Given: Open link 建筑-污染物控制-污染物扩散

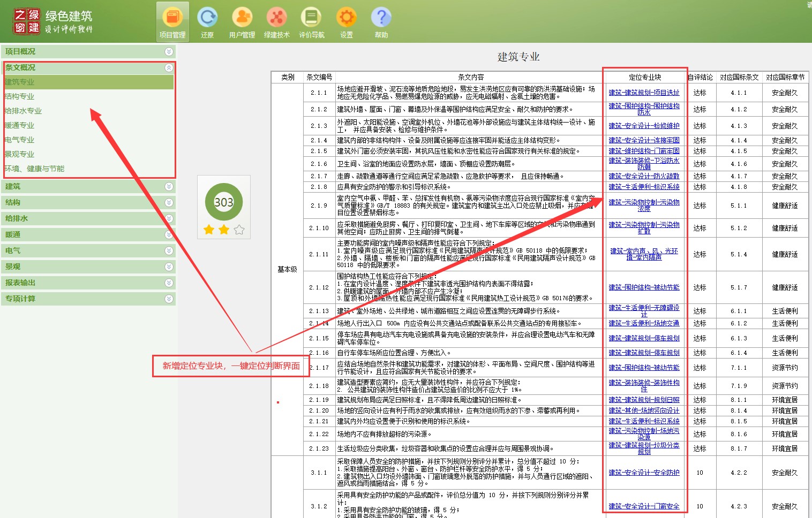Looking at the screenshot, I should 644,228.
